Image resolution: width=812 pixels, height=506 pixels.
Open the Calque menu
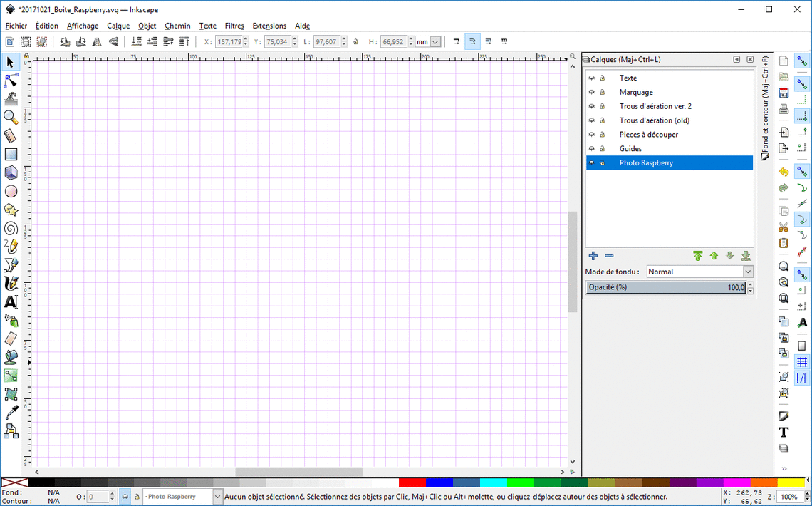click(x=118, y=26)
